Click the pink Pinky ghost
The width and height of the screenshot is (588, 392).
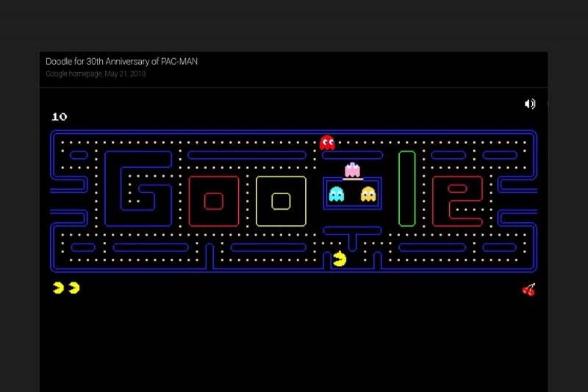coord(353,170)
